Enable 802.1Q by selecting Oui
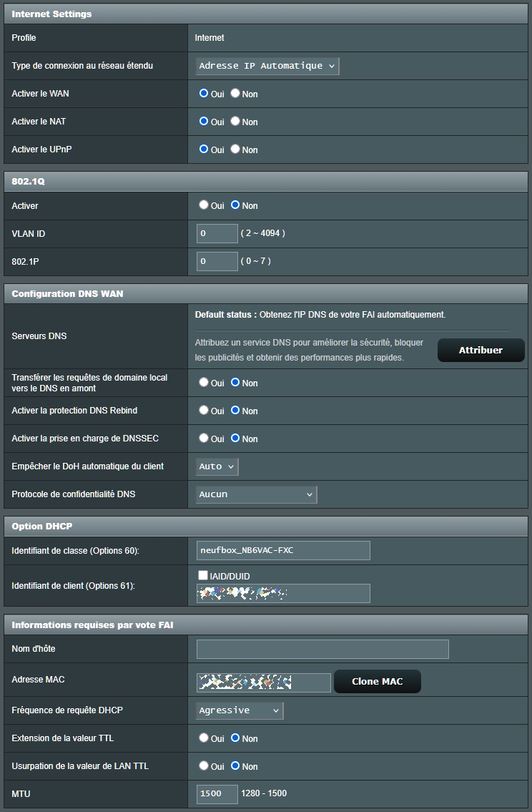The height and width of the screenshot is (812, 532). 204,205
